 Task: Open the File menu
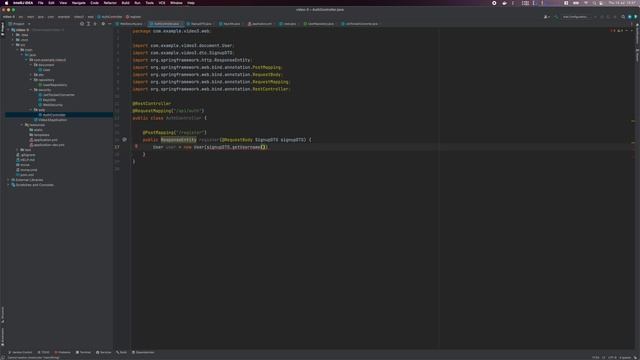[x=40, y=3]
